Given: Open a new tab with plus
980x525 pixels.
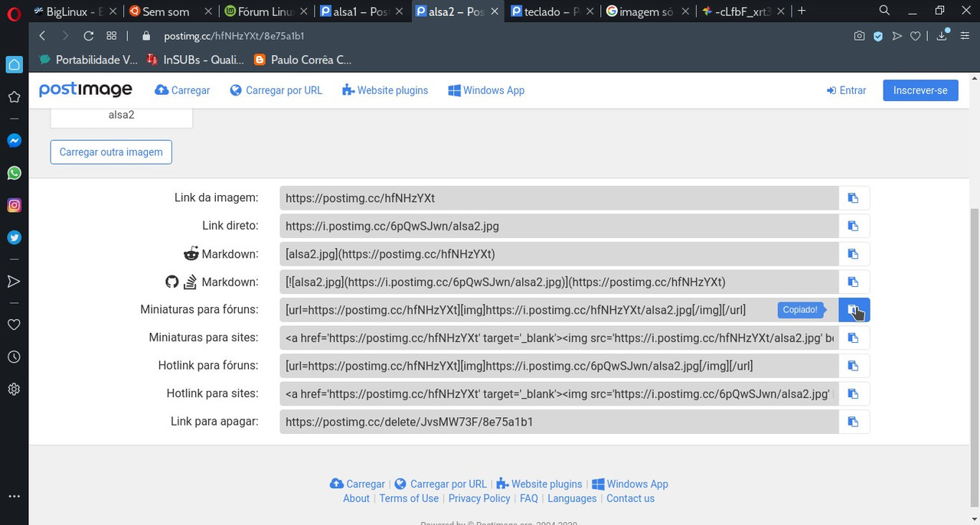Looking at the screenshot, I should [802, 11].
